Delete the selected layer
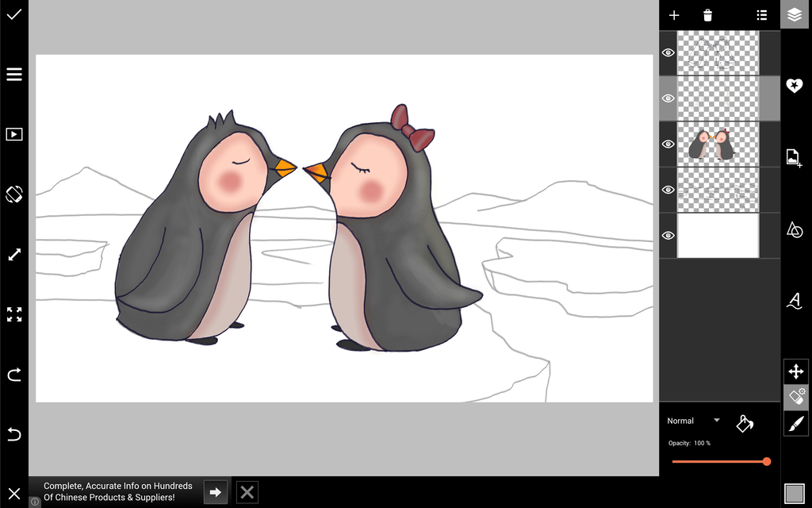Screen dimensions: 812x508 click(x=707, y=15)
